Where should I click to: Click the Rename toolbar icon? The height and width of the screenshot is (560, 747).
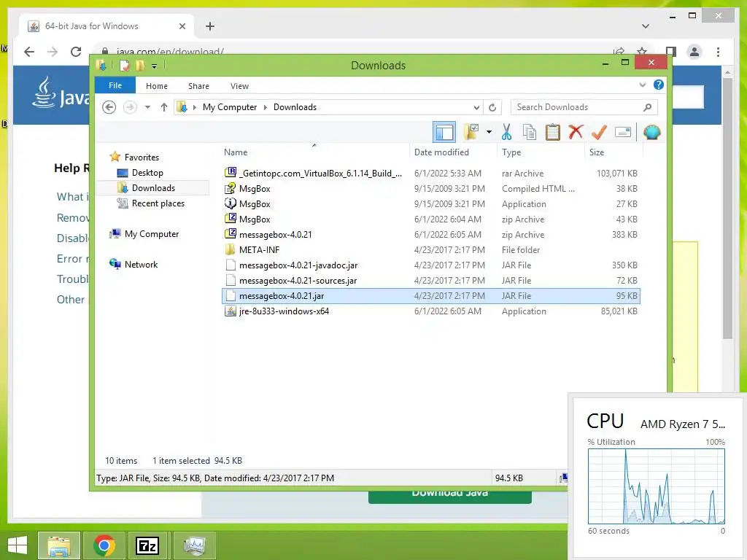[x=623, y=132]
